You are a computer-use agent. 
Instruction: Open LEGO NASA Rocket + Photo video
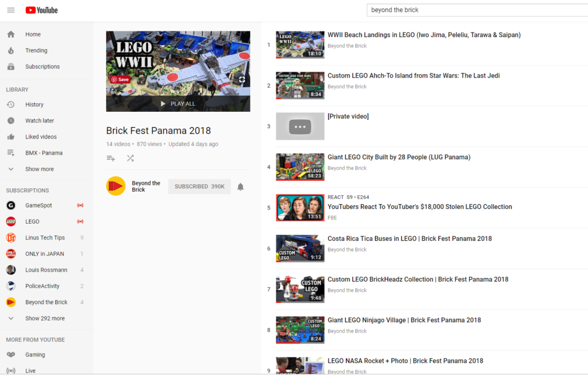[x=405, y=361]
